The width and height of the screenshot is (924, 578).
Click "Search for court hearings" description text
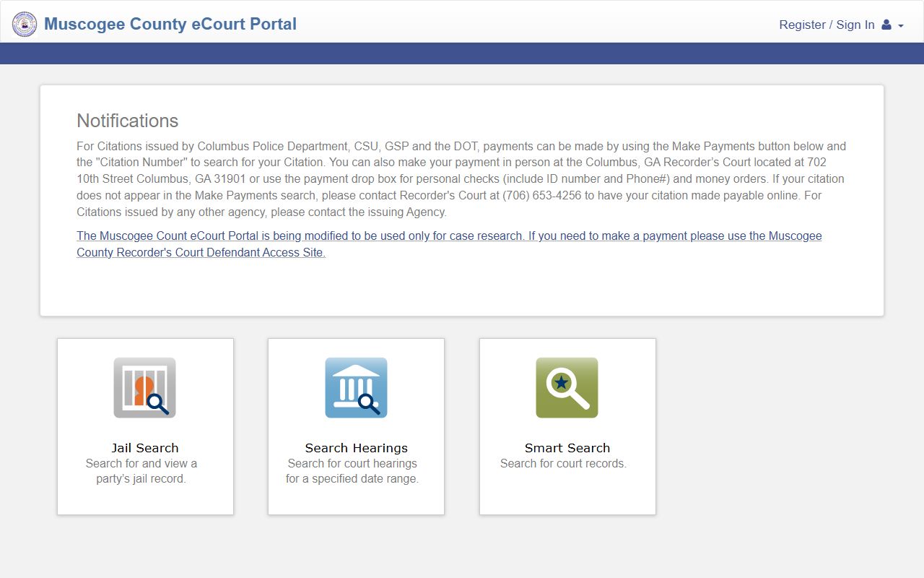pyautogui.click(x=352, y=471)
